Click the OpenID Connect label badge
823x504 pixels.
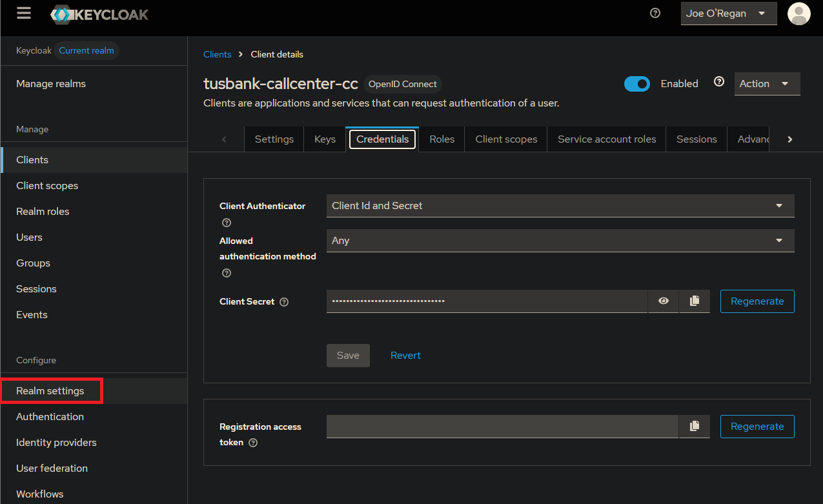[x=403, y=84]
